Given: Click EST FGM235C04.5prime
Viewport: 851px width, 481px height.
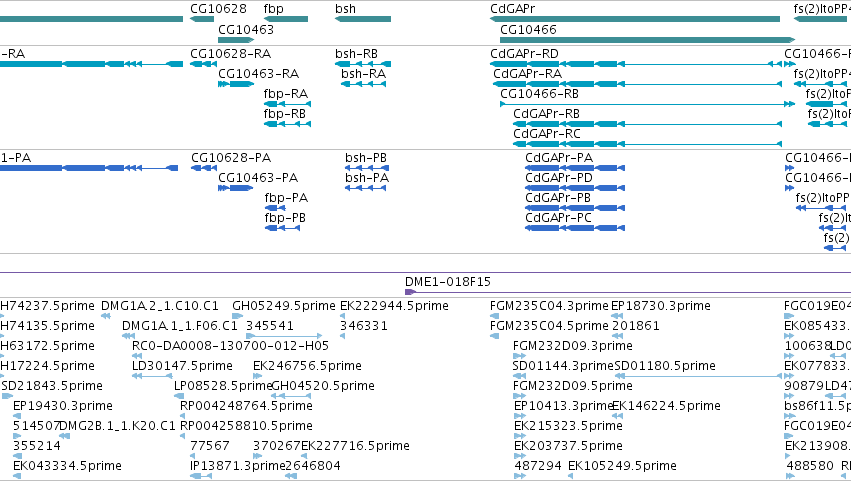Looking at the screenshot, I should (549, 326).
